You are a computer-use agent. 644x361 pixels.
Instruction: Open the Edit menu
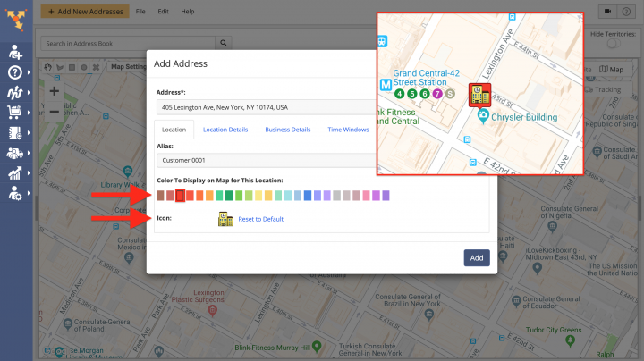click(x=163, y=12)
